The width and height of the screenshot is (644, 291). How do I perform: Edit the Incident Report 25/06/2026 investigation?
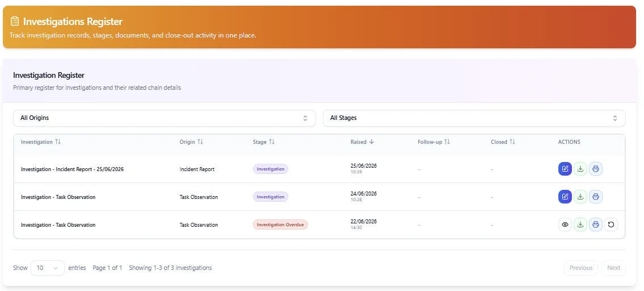click(565, 169)
